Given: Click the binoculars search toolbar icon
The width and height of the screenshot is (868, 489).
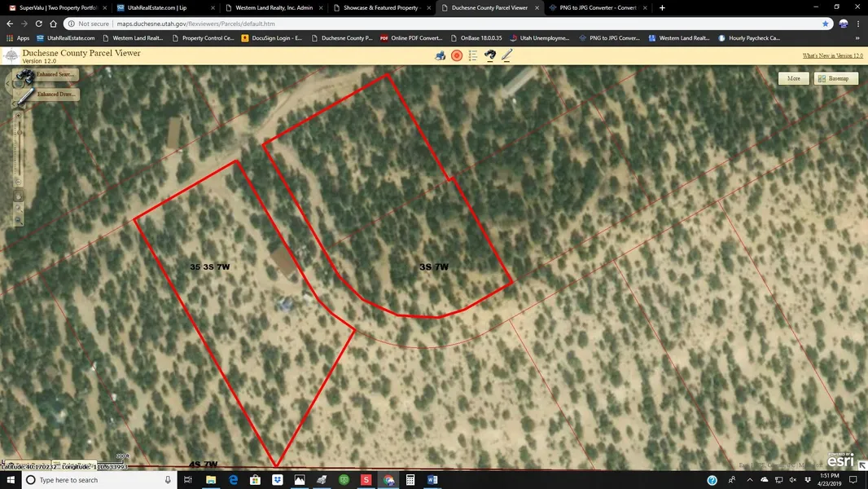Looking at the screenshot, I should [x=490, y=56].
